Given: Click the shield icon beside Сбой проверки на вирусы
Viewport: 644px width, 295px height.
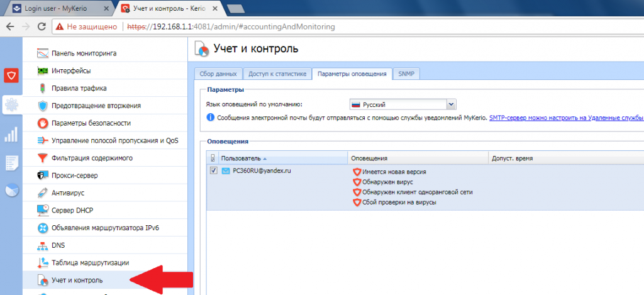Looking at the screenshot, I should (x=357, y=203).
